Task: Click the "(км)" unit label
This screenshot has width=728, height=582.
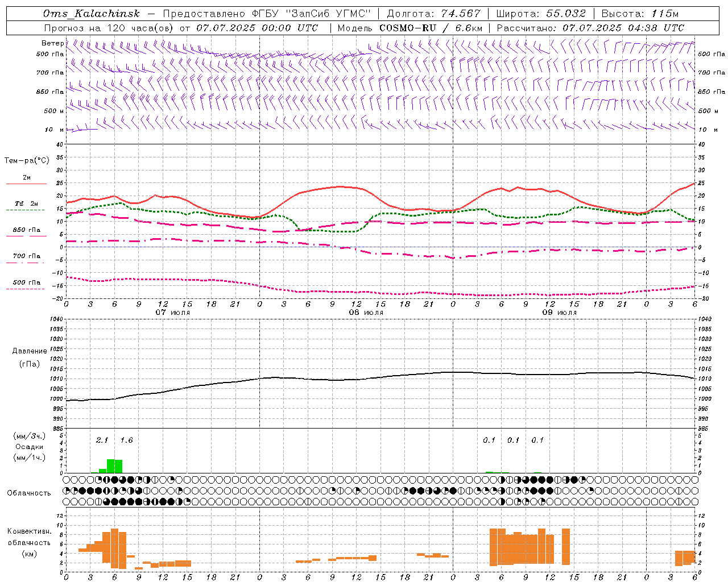Action: 30,554
